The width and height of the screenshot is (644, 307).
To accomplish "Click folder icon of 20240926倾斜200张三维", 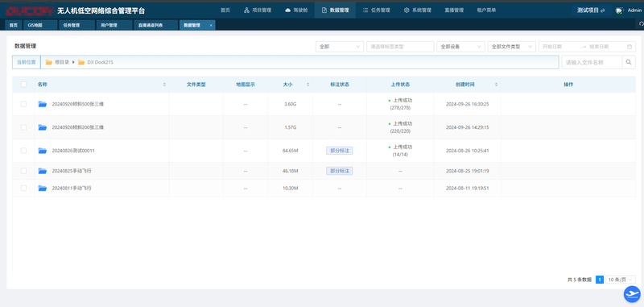I will tap(43, 127).
